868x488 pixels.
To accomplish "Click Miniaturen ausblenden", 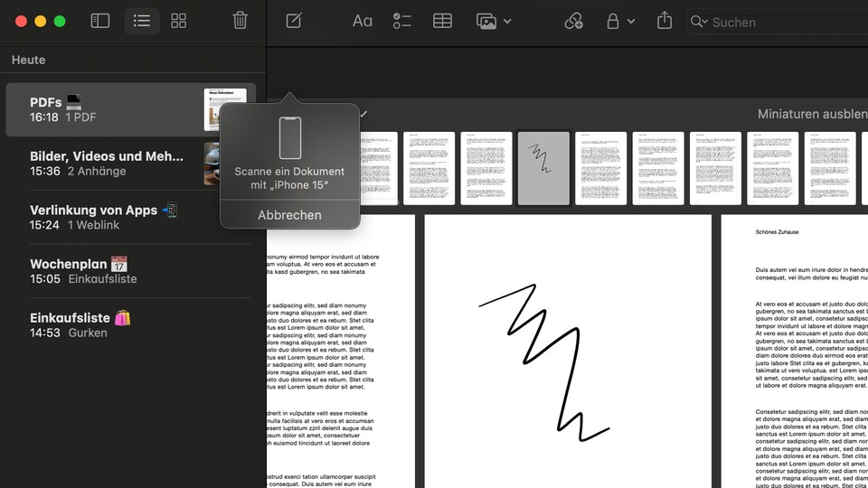I will [811, 115].
